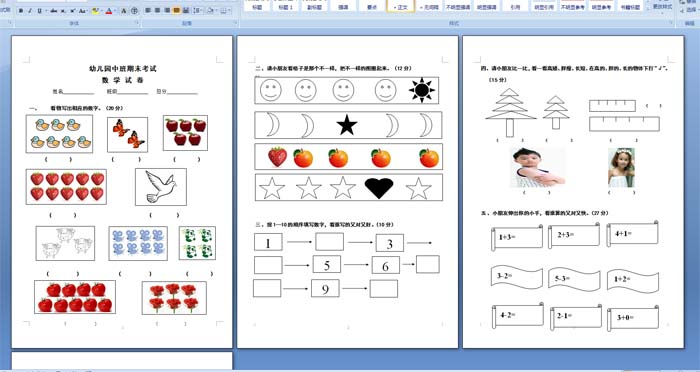Click the yellow text highlight color

[x=95, y=11]
